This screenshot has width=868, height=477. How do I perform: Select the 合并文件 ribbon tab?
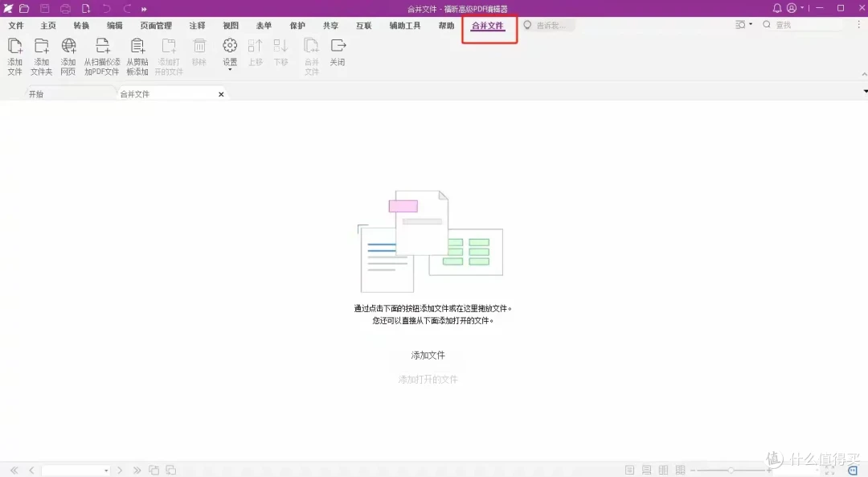(488, 26)
